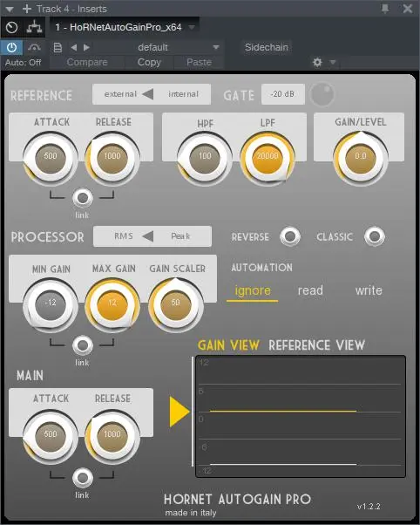Toggle the Main attack/release link button

[x=82, y=478]
